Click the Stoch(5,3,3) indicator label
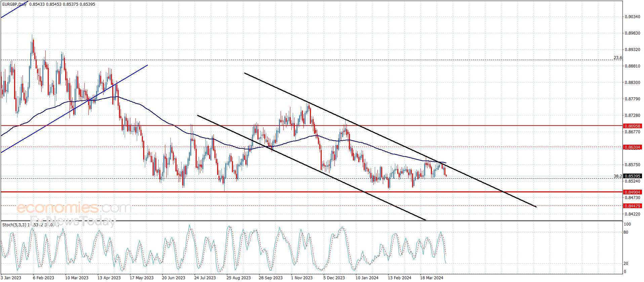Image resolution: width=644 pixels, height=282 pixels. (14, 225)
